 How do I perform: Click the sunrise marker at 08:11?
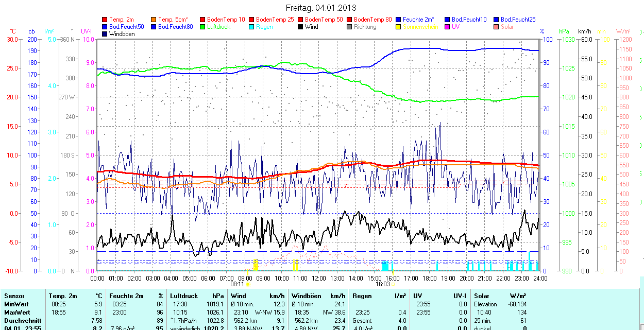[x=248, y=284]
